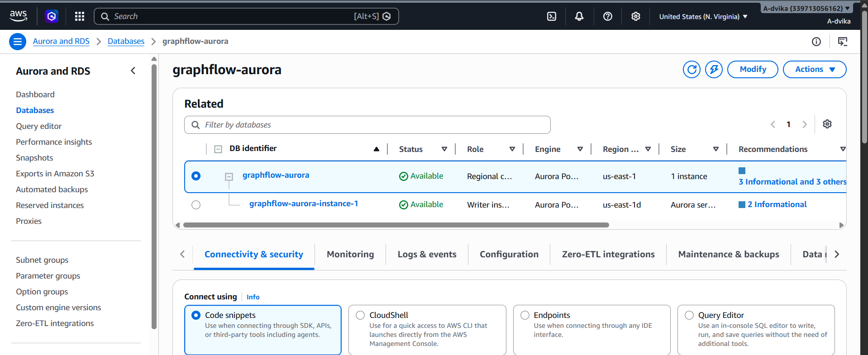Collapse all rows in DB identifier header

tap(218, 149)
